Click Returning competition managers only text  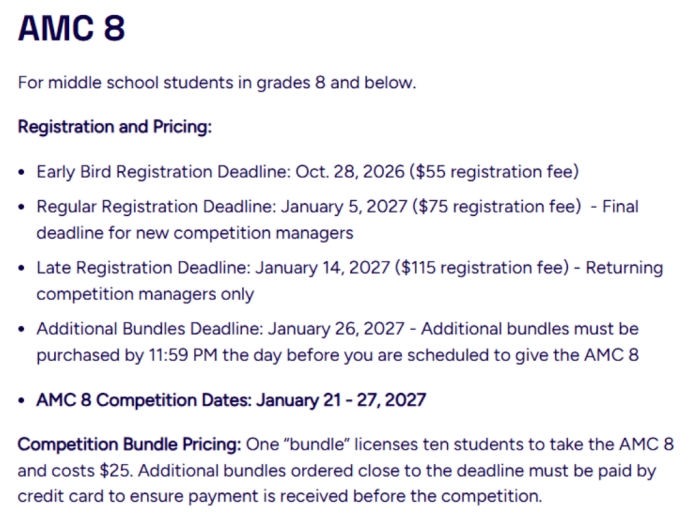tap(350, 280)
